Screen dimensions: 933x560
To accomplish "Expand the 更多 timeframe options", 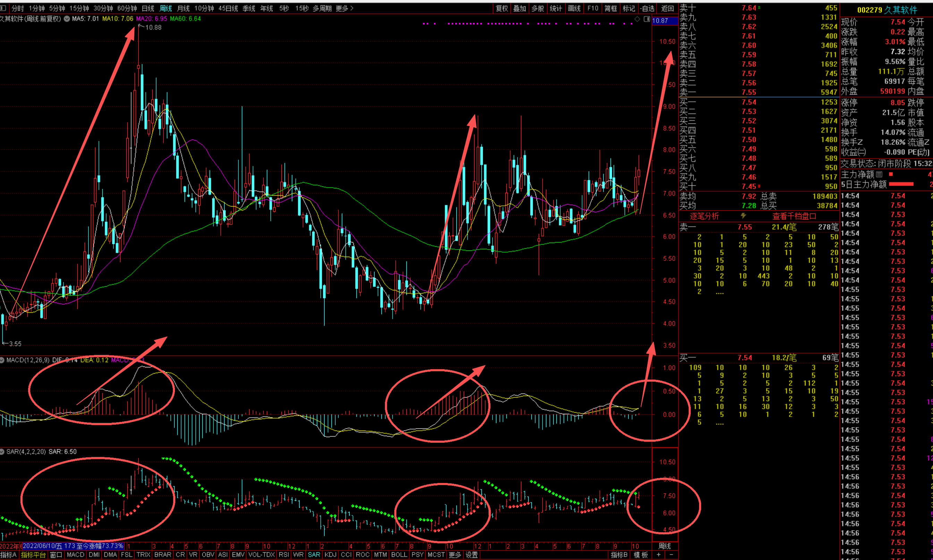I will coord(344,8).
